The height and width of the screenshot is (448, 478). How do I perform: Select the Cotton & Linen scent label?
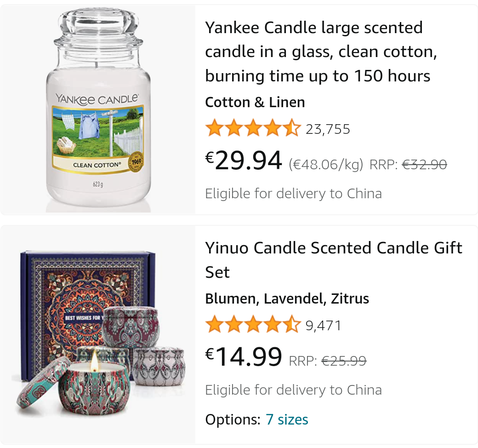[x=255, y=102]
